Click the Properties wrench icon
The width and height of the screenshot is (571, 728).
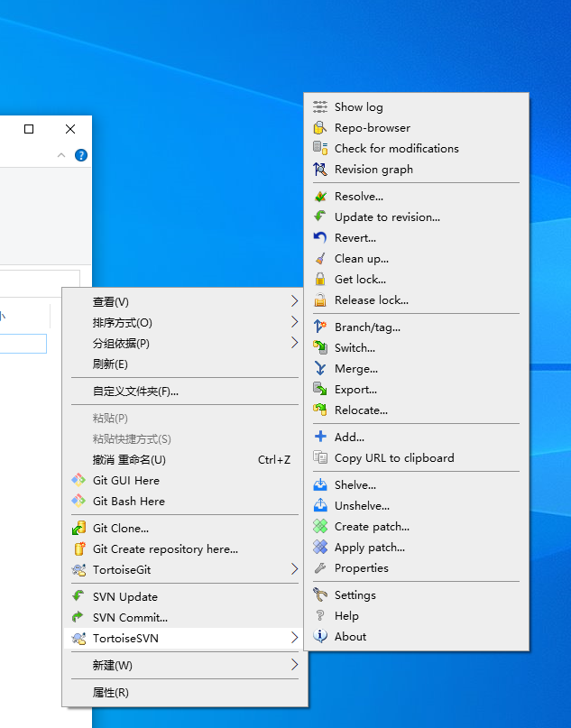[x=320, y=567]
